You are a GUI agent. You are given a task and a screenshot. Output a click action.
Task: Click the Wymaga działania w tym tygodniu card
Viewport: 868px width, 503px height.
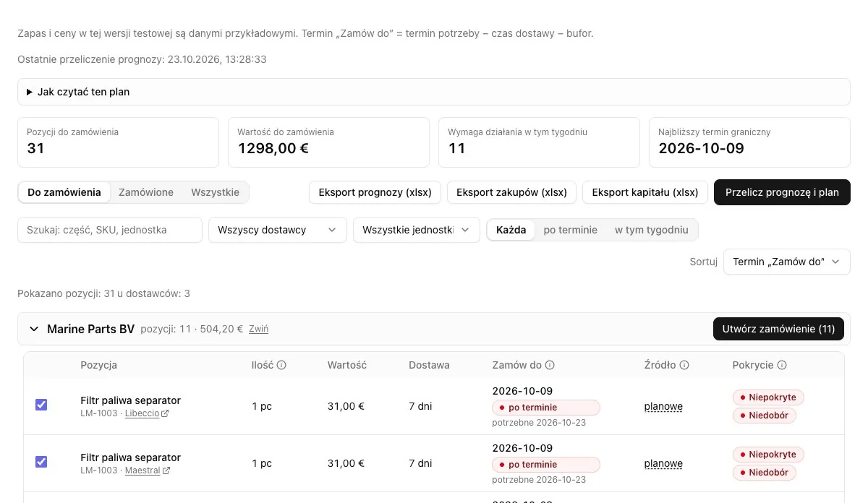click(x=540, y=142)
